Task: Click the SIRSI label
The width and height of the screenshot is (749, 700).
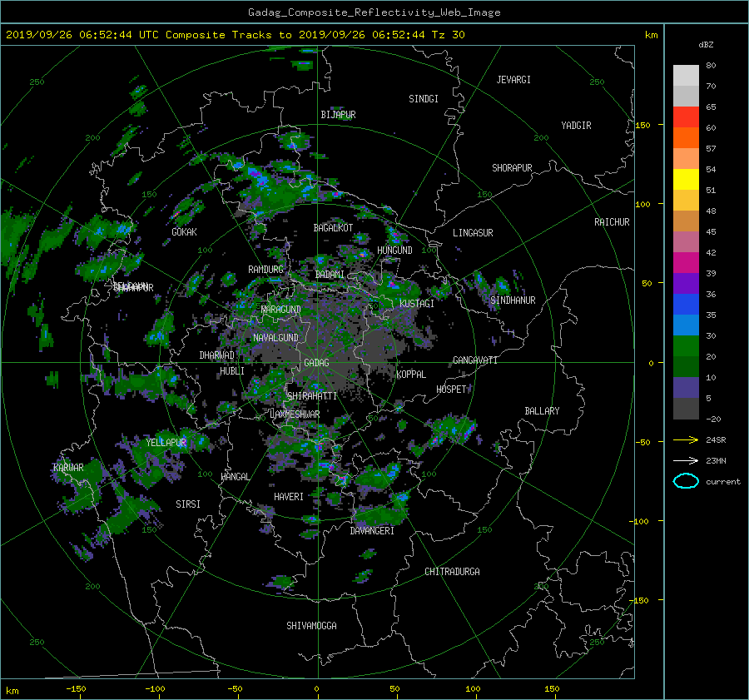Action: coord(188,504)
